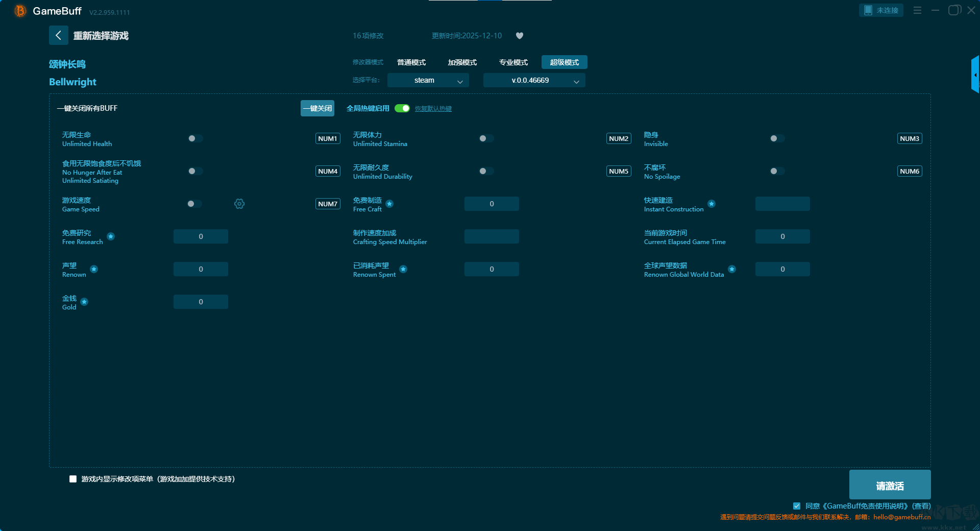Click the Renown value input field
The height and width of the screenshot is (531, 980).
[x=201, y=269]
